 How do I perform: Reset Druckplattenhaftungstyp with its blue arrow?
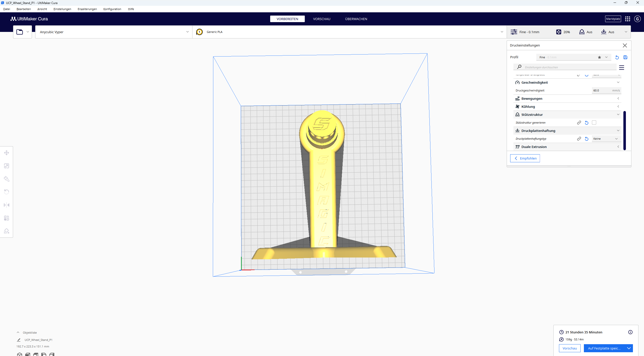tap(587, 139)
